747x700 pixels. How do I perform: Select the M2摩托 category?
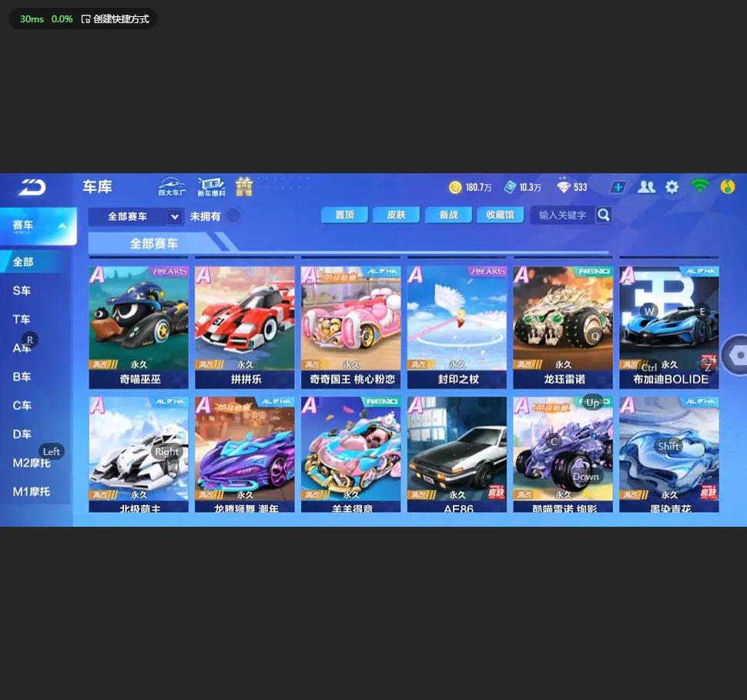coord(33,463)
